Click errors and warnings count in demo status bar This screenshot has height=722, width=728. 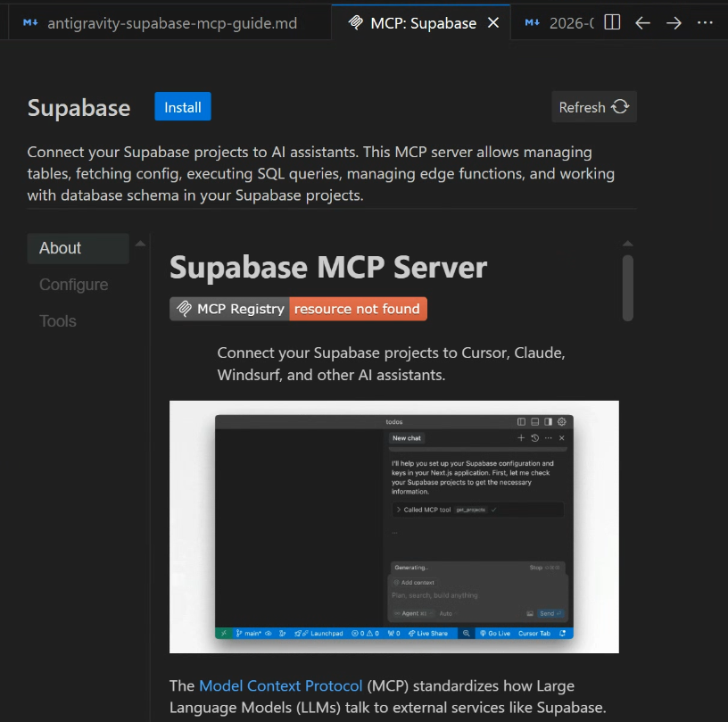coord(366,634)
